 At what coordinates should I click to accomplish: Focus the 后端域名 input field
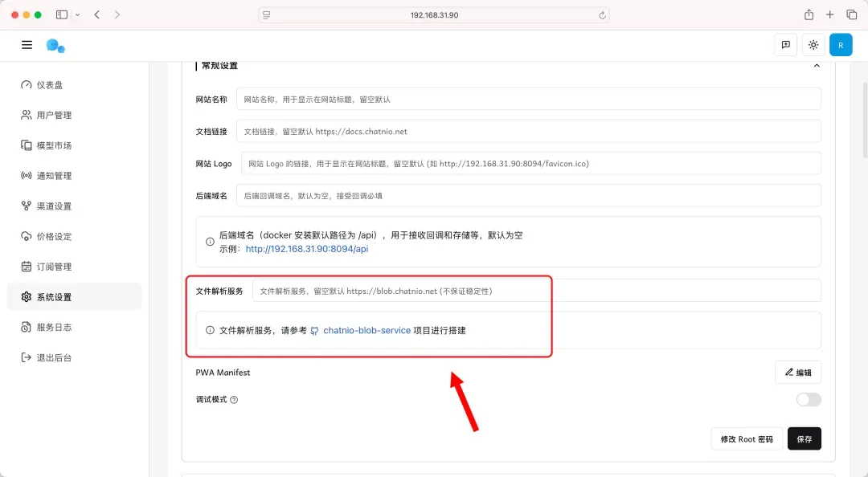529,195
